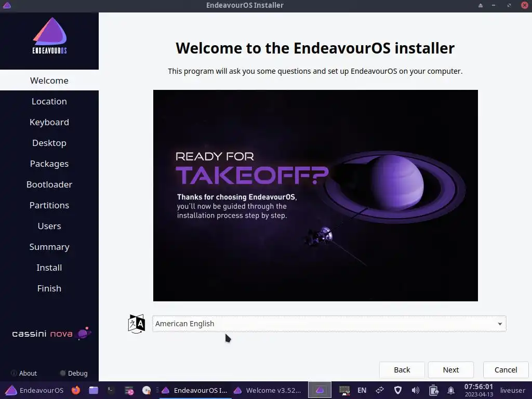
Task: Click the language translation icon
Action: click(137, 324)
